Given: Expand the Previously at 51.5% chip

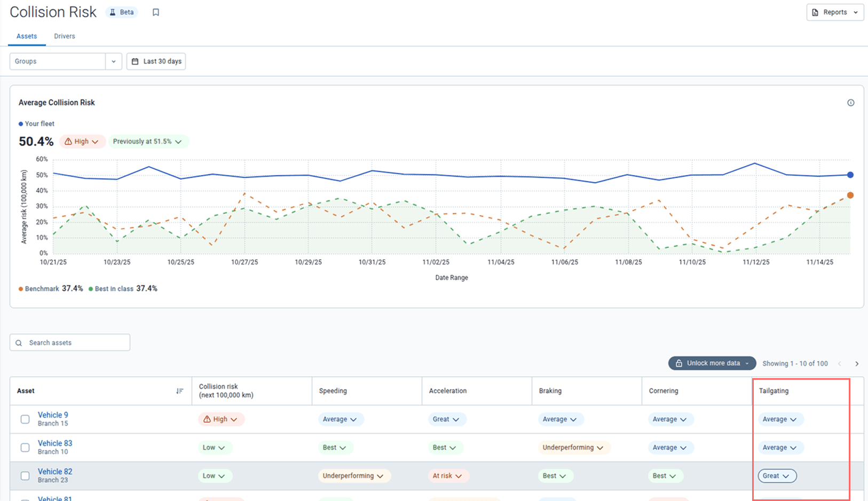Looking at the screenshot, I should click(x=147, y=142).
